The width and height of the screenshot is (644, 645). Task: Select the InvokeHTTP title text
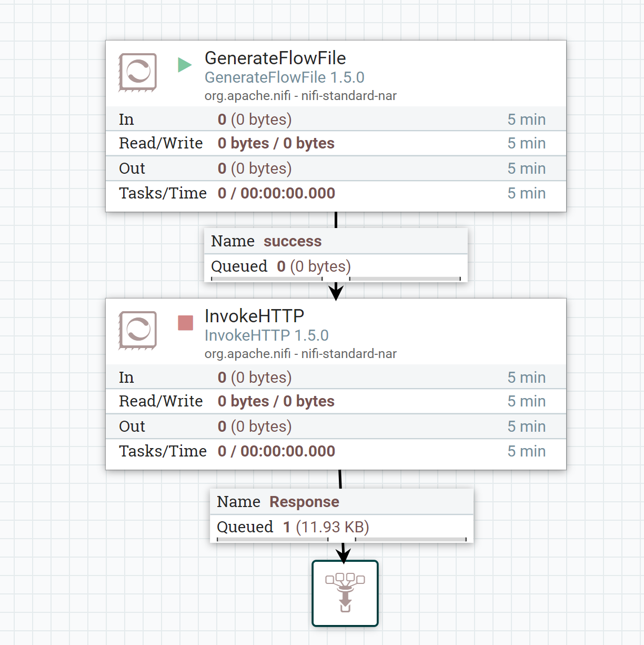[254, 316]
